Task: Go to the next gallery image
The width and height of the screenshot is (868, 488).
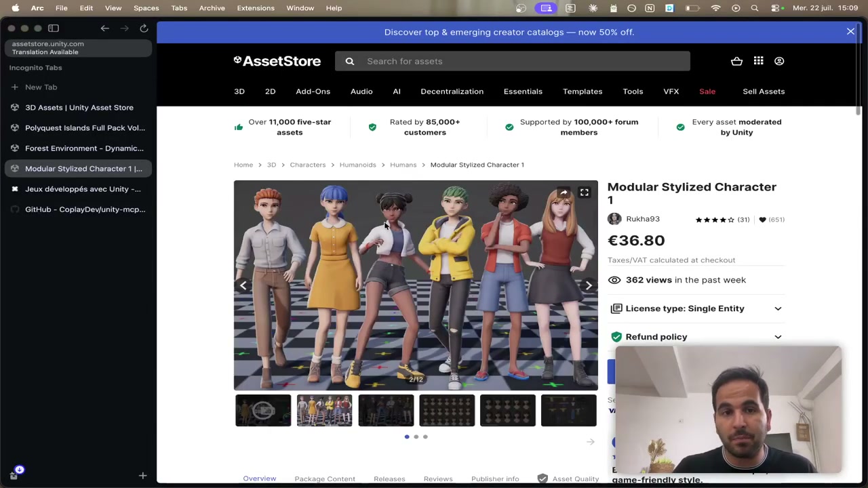Action: pyautogui.click(x=588, y=285)
